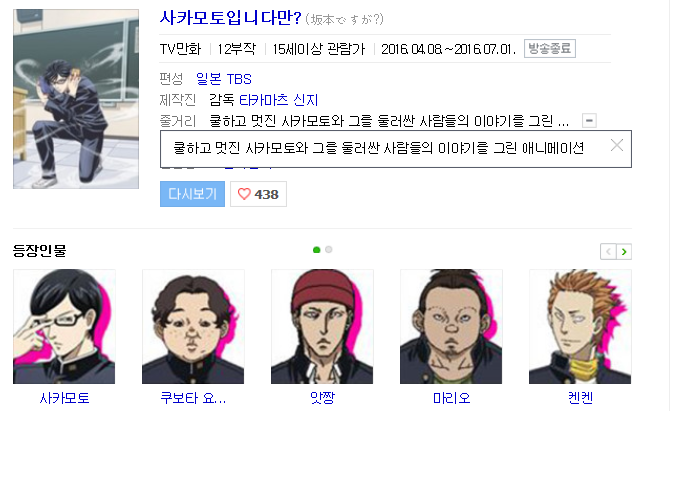This screenshot has height=500, width=700.
Task: Open the main anime poster thumbnail
Action: click(76, 99)
